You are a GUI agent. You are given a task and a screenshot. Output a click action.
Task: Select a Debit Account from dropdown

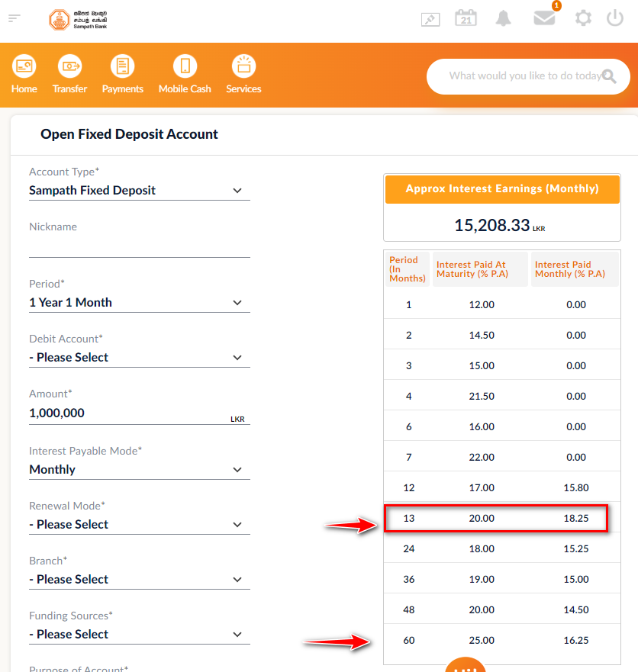pyautogui.click(x=140, y=358)
